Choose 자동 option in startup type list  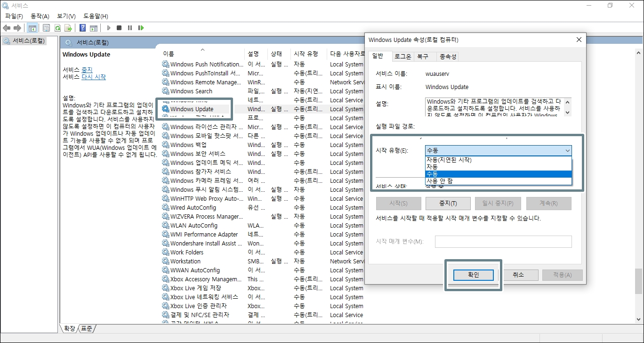click(x=499, y=167)
